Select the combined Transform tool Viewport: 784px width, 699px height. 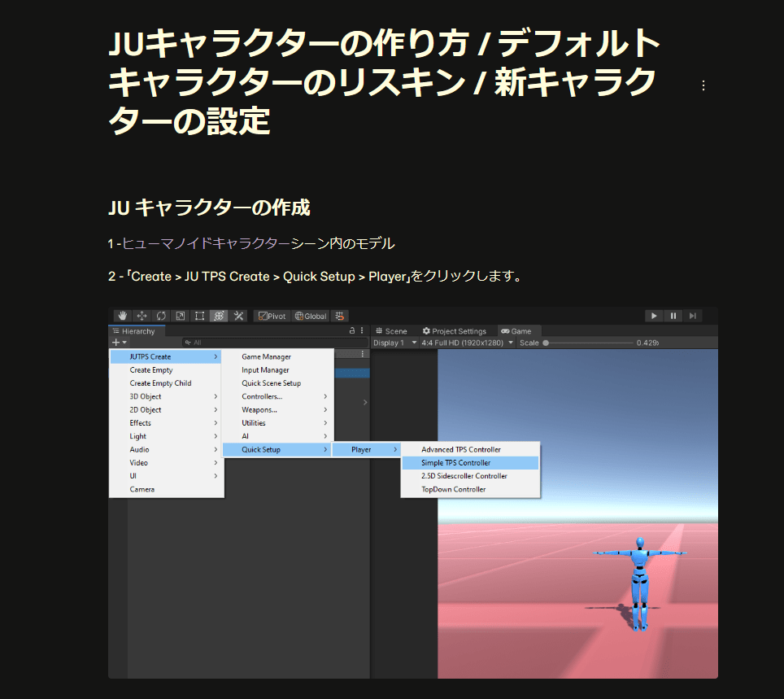[x=219, y=316]
